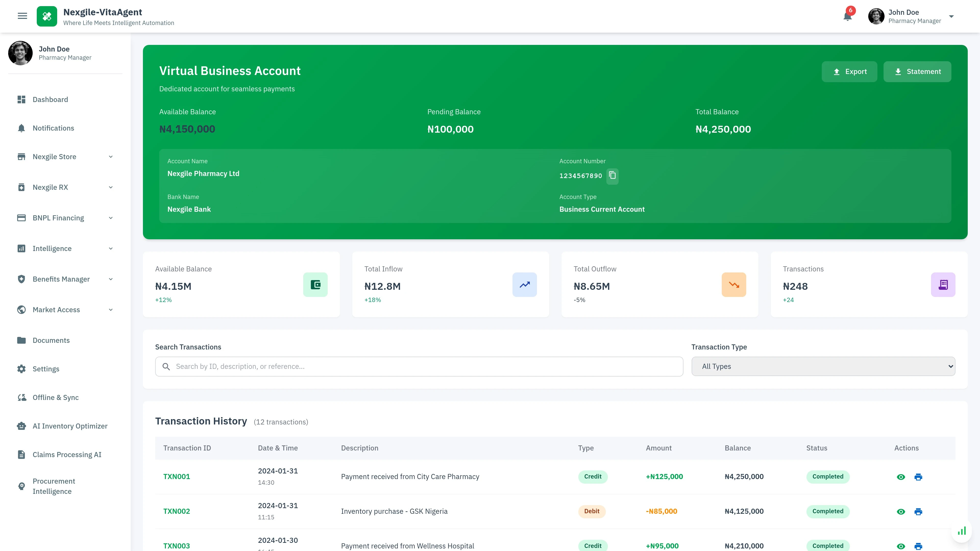The height and width of the screenshot is (551, 980).
Task: Go to Claims Processing AI
Action: pyautogui.click(x=67, y=454)
